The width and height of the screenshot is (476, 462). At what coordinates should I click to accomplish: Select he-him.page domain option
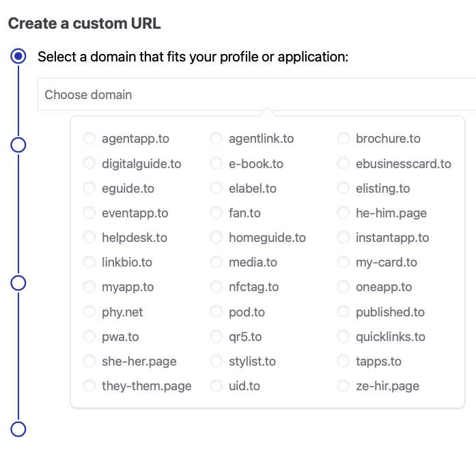(x=344, y=213)
